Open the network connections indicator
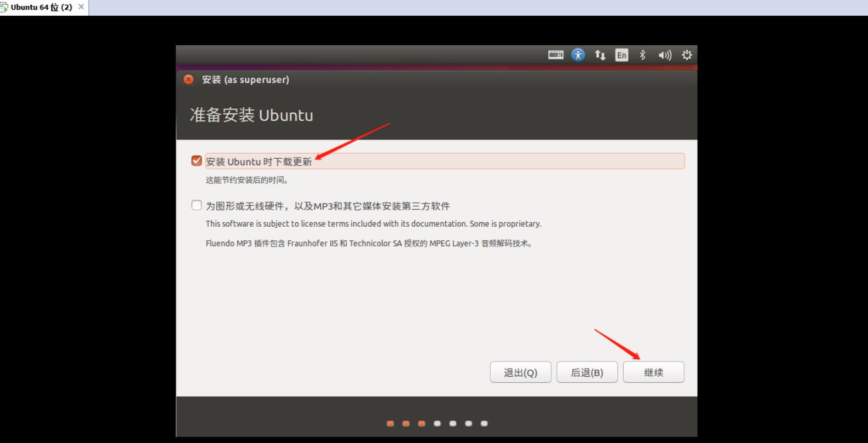The width and height of the screenshot is (868, 443). click(x=600, y=55)
